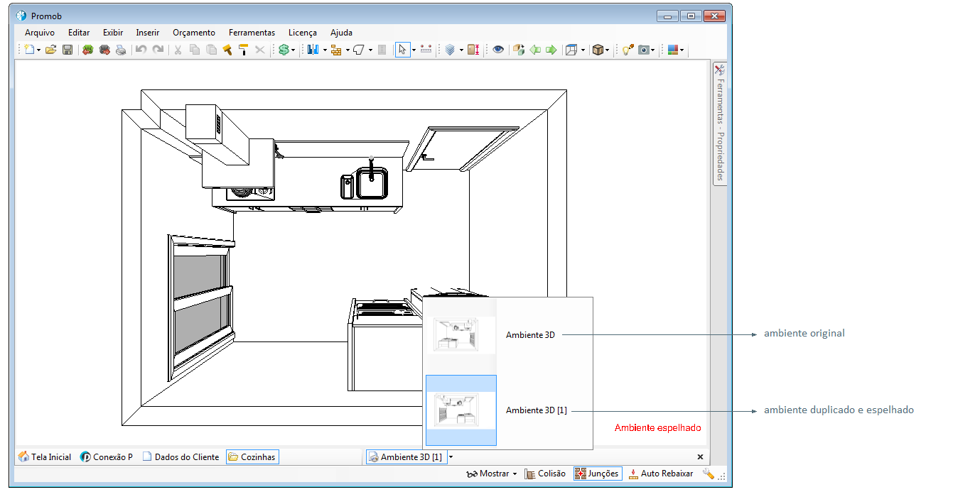This screenshot has height=492, width=980.
Task: Click the Paste clipboard icon
Action: tap(211, 50)
